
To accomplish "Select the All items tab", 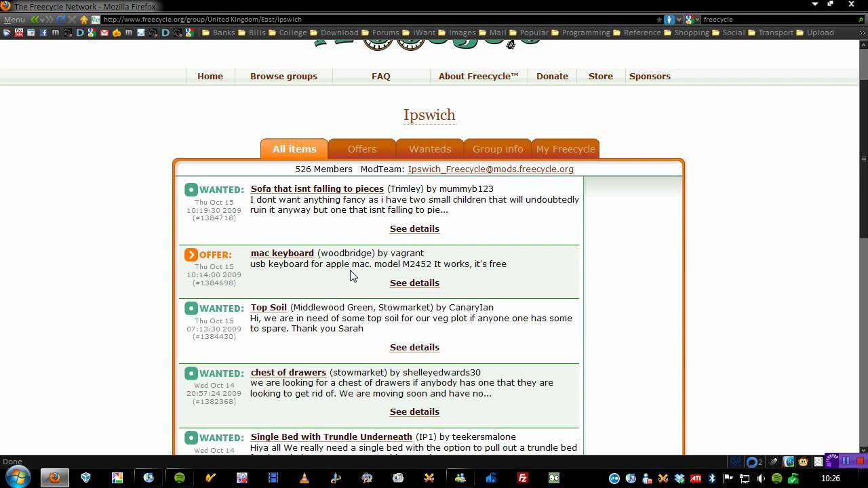I will [x=294, y=149].
